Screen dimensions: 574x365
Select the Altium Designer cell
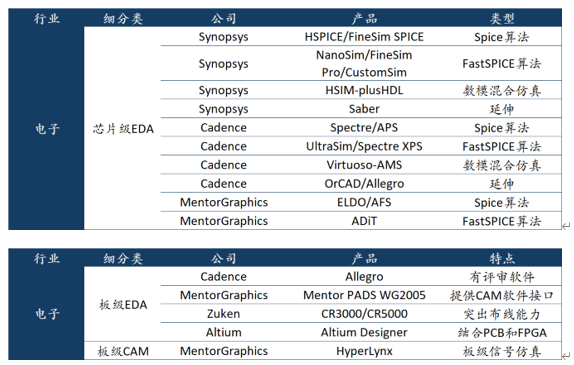pos(364,332)
